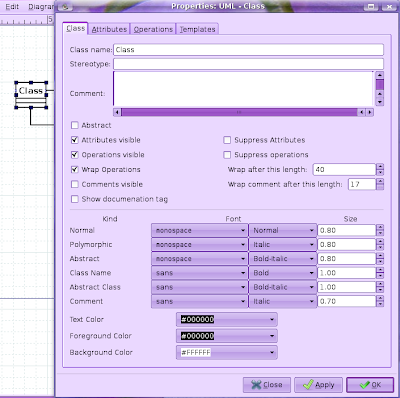Open Abstract Class font family dropdown
Screen dimensions: 400x398
pyautogui.click(x=199, y=287)
